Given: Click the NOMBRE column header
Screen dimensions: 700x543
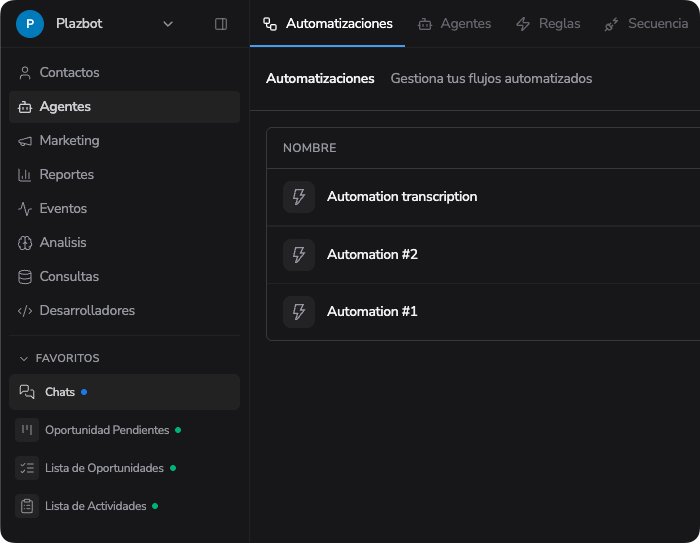Looking at the screenshot, I should click(309, 148).
